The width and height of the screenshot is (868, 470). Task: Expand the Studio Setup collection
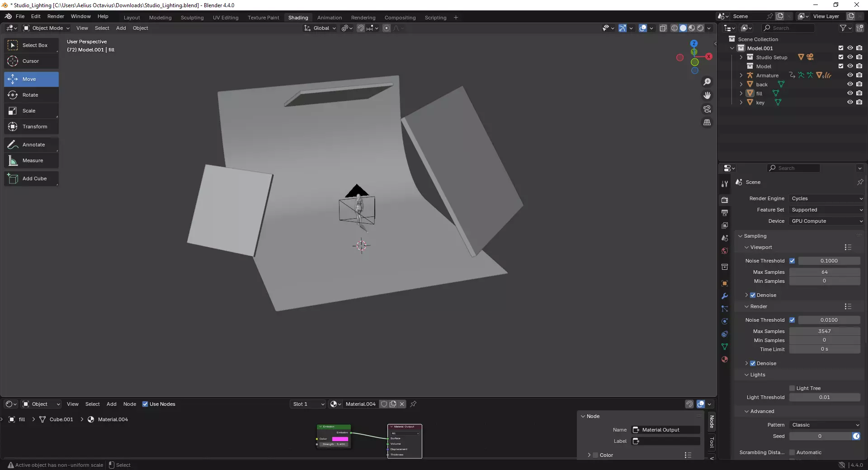point(741,57)
